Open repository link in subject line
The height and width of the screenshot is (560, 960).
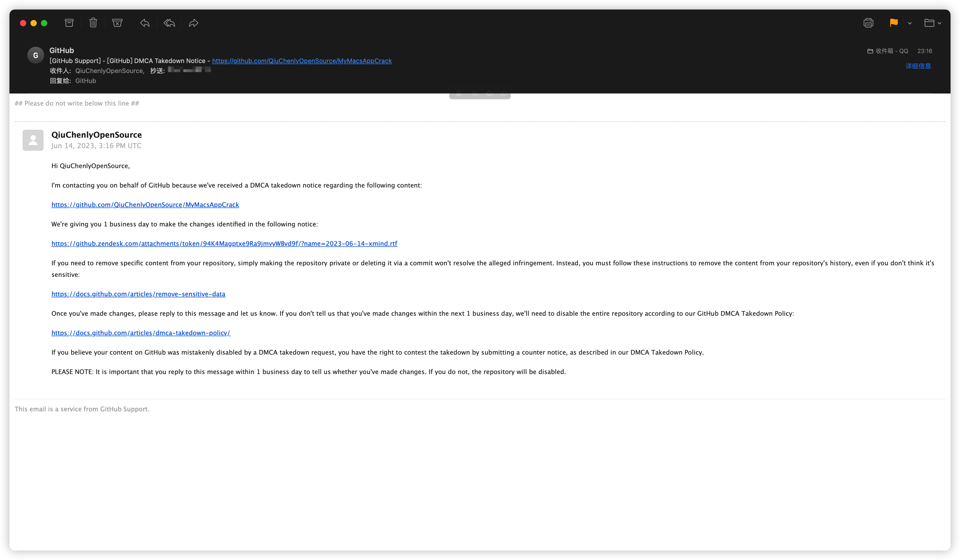point(302,61)
